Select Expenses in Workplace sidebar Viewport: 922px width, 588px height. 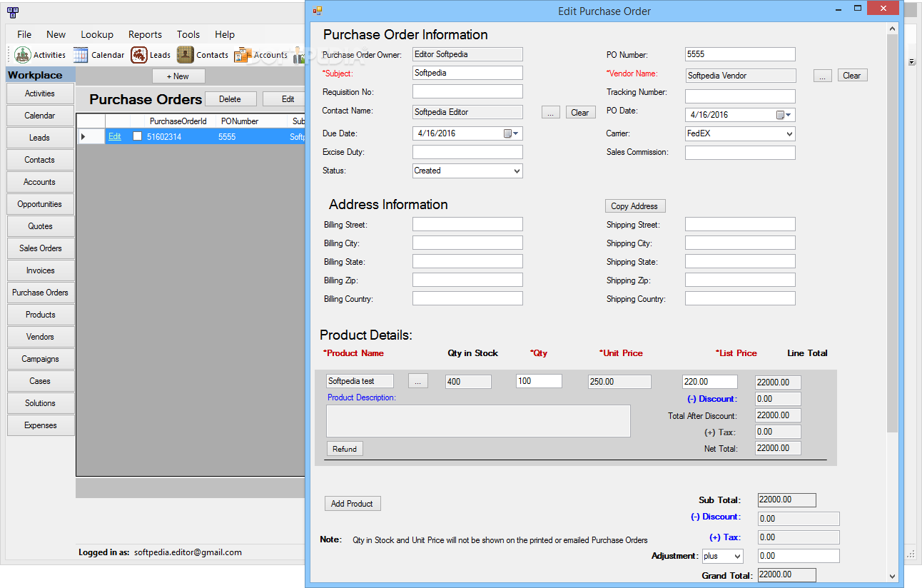click(40, 425)
